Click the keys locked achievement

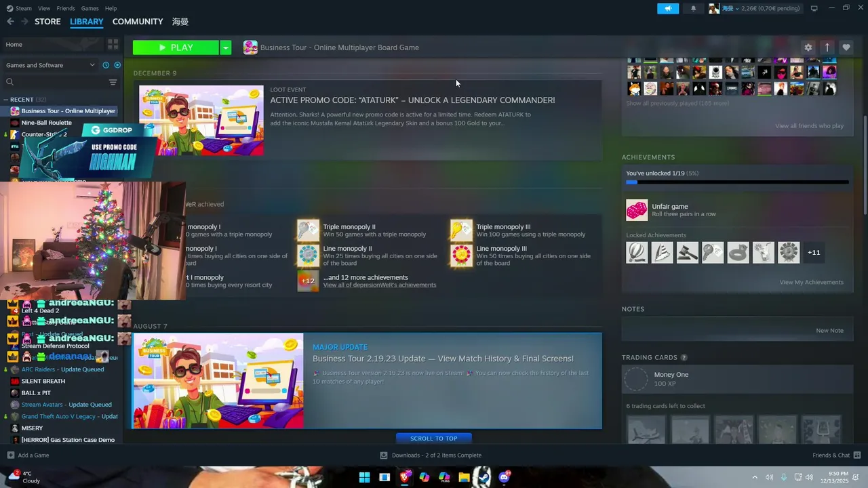pos(713,253)
